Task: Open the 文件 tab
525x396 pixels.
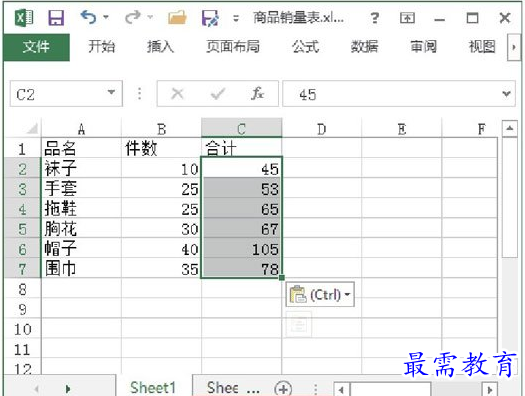Action: click(36, 47)
